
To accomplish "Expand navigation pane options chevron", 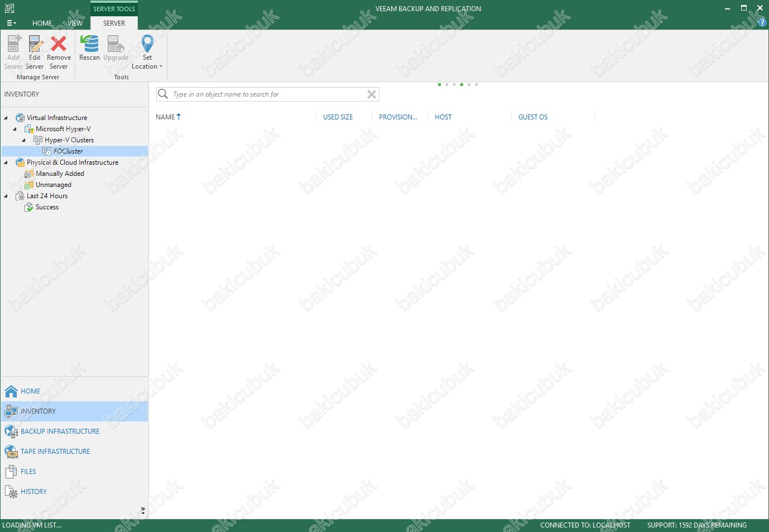I will 143,510.
